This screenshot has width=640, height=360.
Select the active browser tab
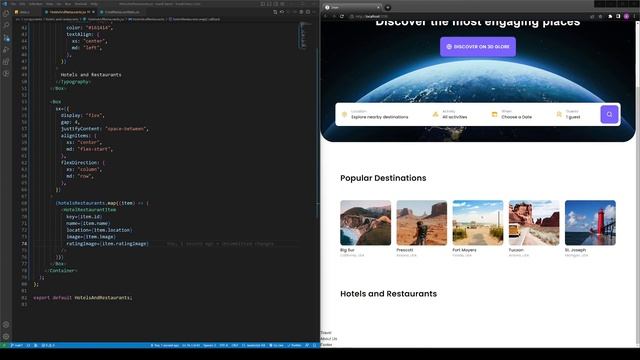352,7
